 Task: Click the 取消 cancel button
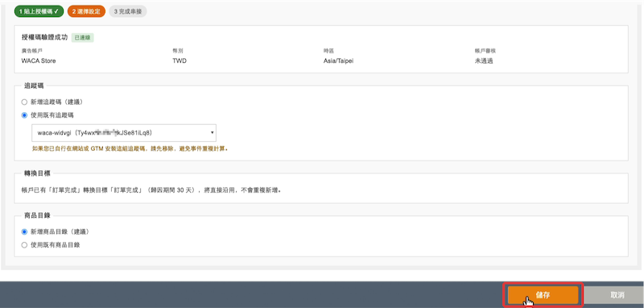click(x=617, y=295)
